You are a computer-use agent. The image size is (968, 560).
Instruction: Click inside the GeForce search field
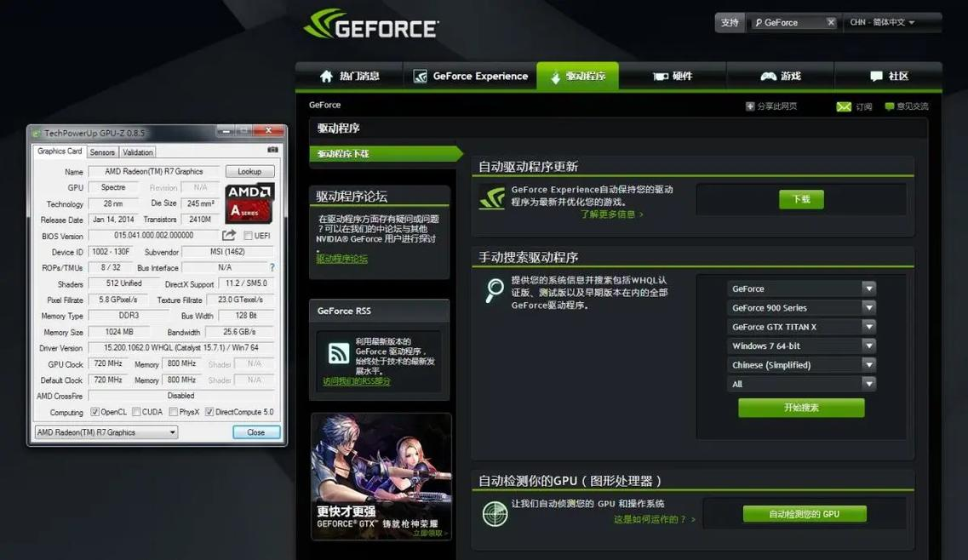point(790,22)
